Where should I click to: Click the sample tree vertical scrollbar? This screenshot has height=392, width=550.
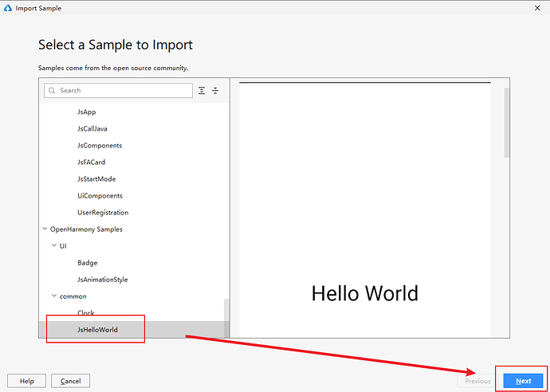tap(226, 318)
